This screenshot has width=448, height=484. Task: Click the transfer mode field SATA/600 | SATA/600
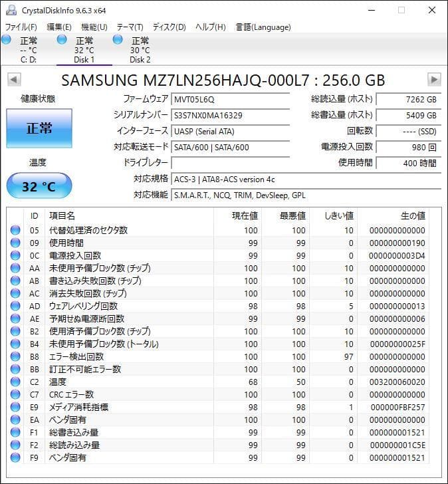pyautogui.click(x=230, y=147)
